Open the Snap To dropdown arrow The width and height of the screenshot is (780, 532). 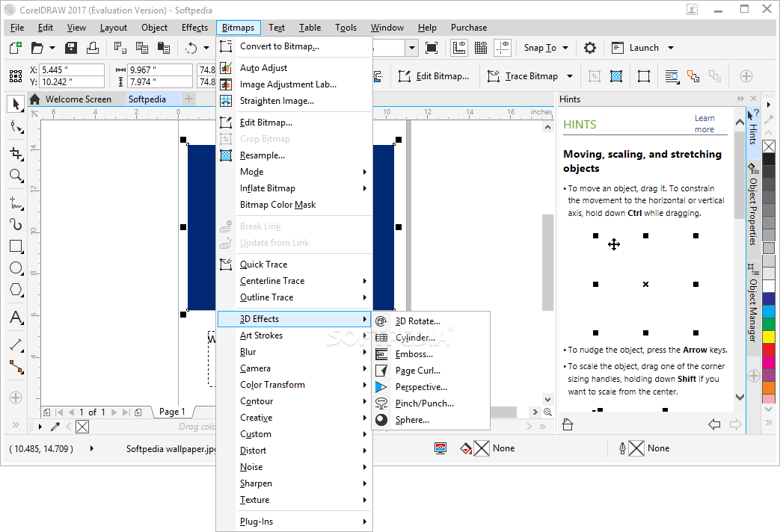(x=565, y=48)
